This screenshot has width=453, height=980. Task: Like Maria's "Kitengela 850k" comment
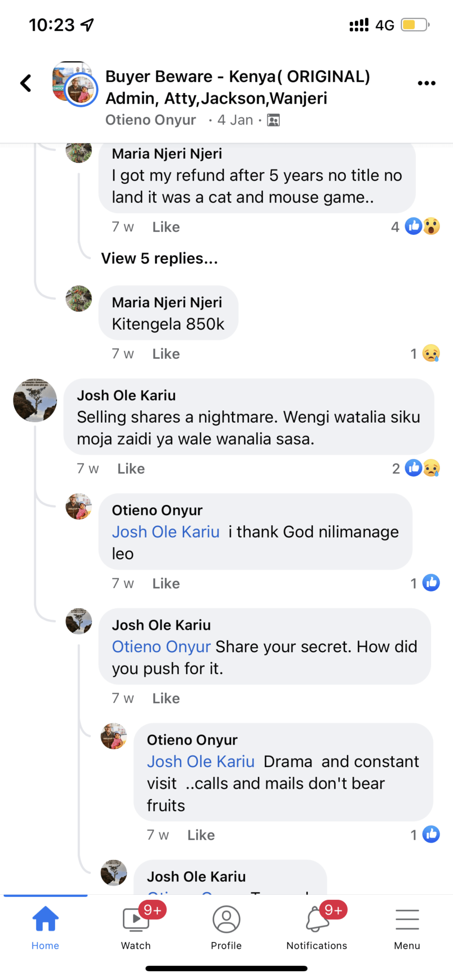tap(166, 354)
